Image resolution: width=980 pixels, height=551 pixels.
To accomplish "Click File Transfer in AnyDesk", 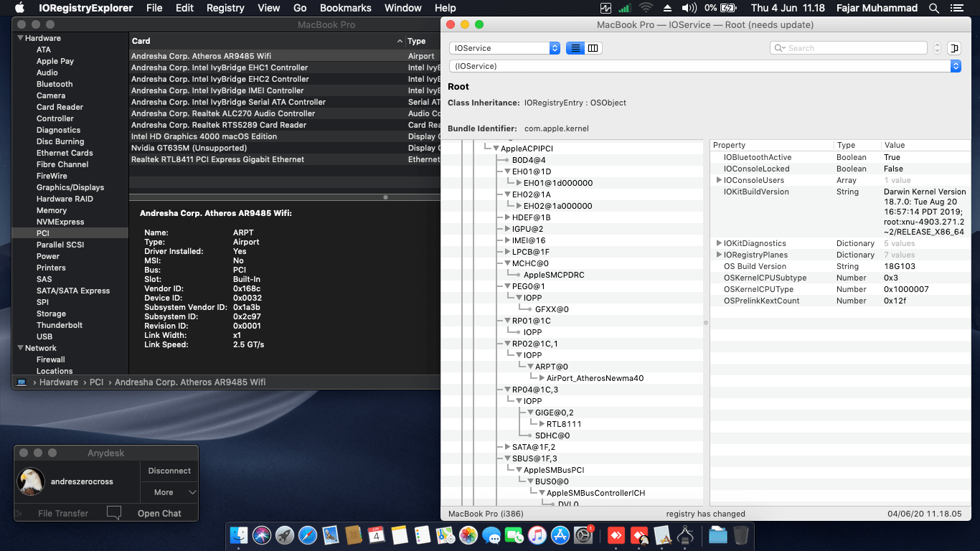I will click(x=63, y=513).
